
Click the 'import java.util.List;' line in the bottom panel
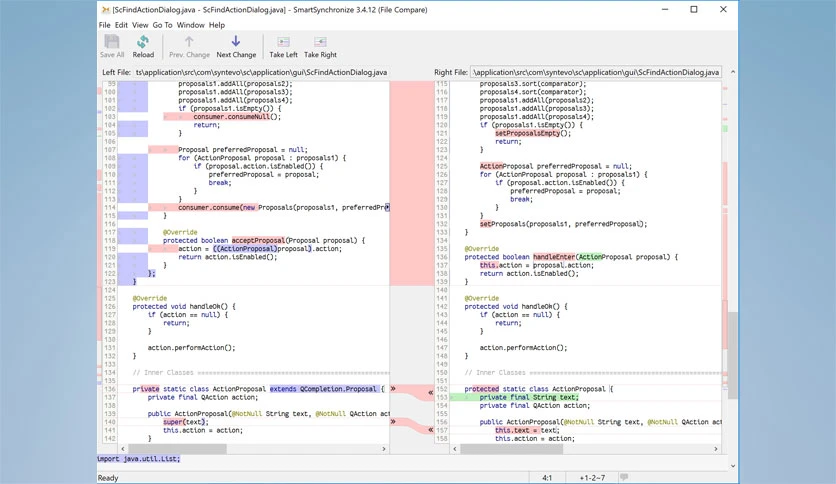(139, 458)
